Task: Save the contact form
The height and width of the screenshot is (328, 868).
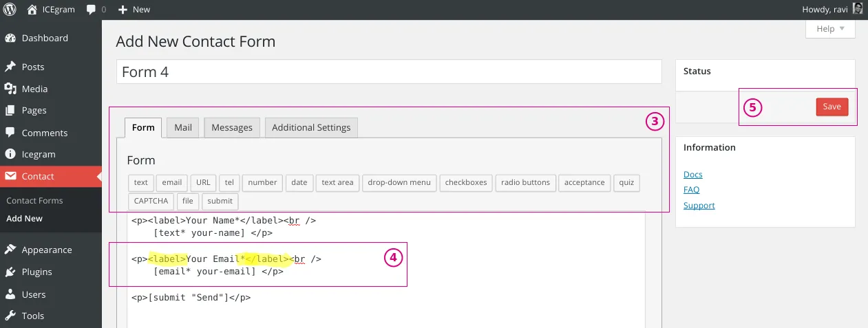Action: click(x=832, y=107)
